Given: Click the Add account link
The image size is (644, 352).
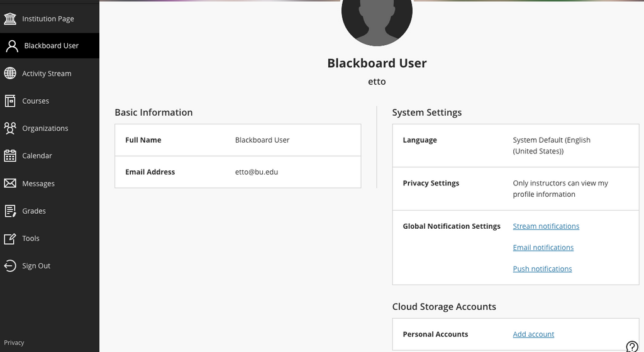Looking at the screenshot, I should coord(533,334).
